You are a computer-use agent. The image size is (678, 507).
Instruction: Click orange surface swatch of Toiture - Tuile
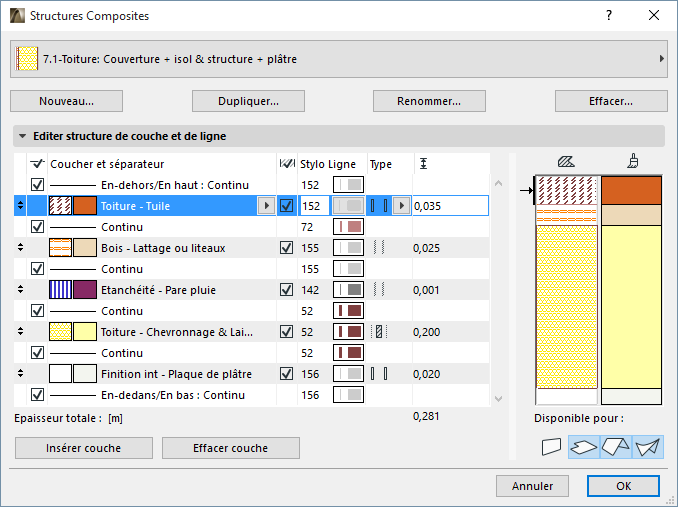point(85,206)
